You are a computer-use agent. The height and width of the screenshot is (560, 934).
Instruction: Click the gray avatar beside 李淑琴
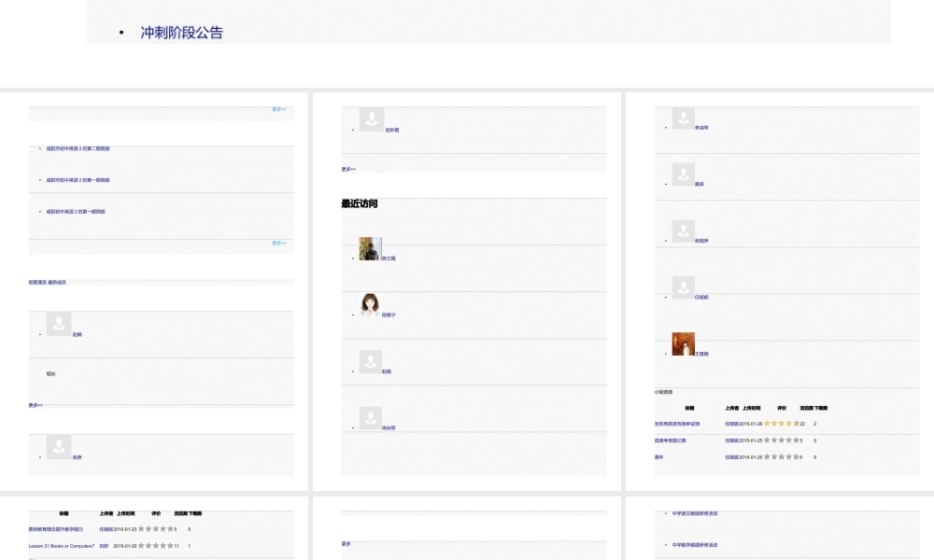(x=683, y=119)
